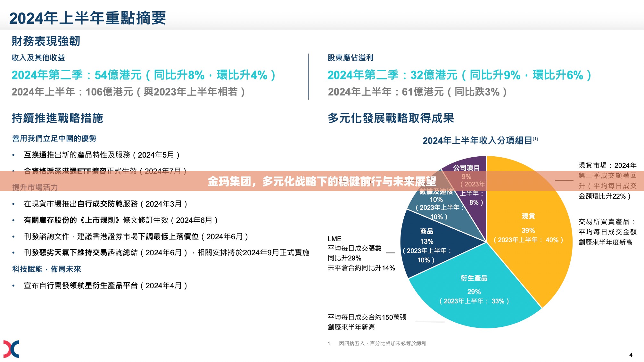Click the 現貨市場 turnover rebound note
The image size is (644, 362).
pyautogui.click(x=607, y=181)
